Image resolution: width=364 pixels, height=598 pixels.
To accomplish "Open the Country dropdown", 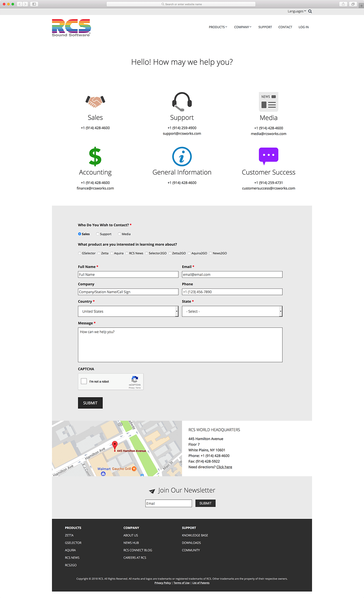I will coord(128,311).
